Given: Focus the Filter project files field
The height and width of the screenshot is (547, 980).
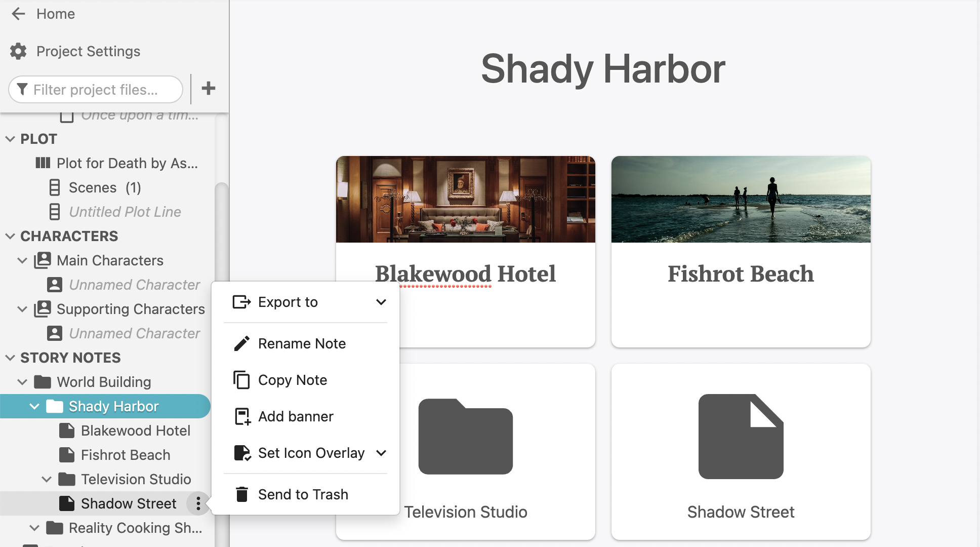Looking at the screenshot, I should point(96,90).
